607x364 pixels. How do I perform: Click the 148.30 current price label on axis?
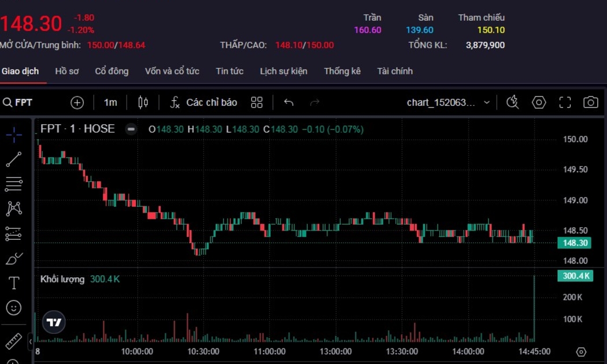[575, 243]
